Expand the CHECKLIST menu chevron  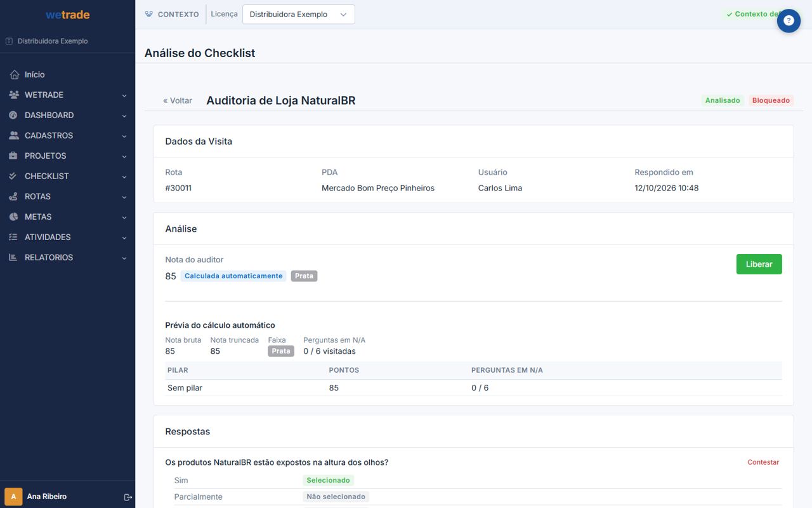pos(124,177)
